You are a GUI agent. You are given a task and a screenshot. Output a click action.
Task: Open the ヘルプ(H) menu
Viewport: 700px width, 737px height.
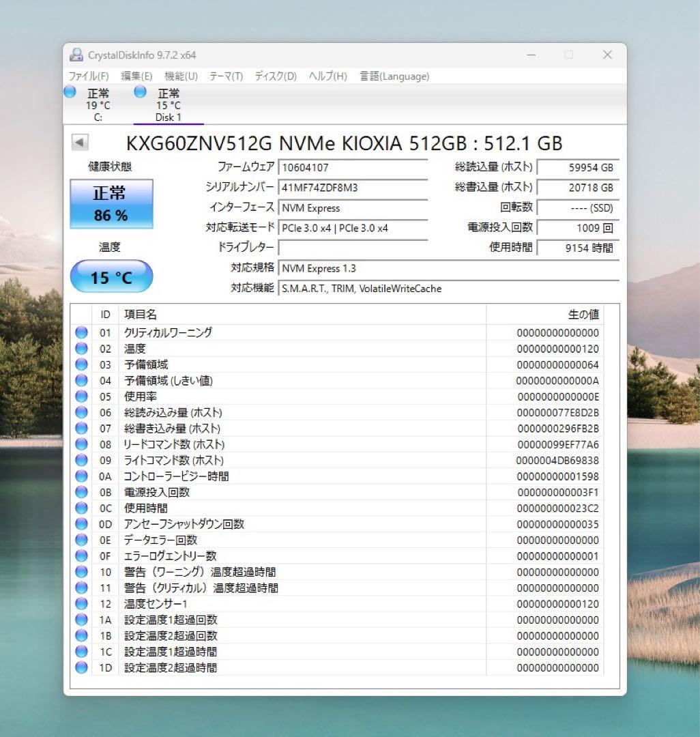pyautogui.click(x=327, y=76)
